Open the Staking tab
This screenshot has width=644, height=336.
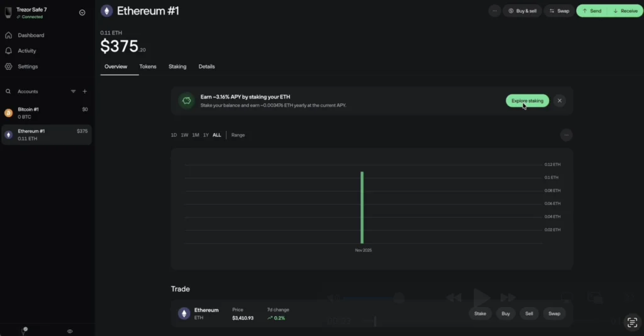pos(177,67)
